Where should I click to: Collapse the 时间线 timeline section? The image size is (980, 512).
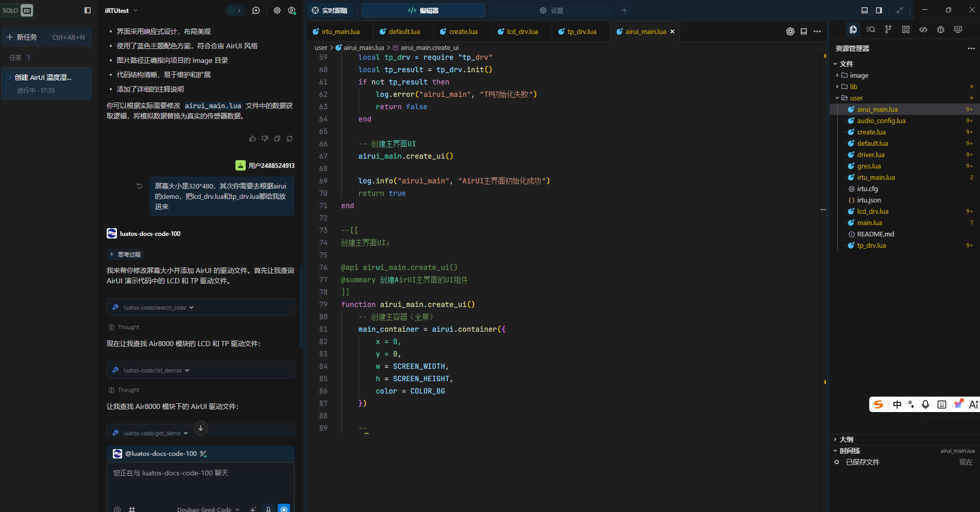[905, 451]
